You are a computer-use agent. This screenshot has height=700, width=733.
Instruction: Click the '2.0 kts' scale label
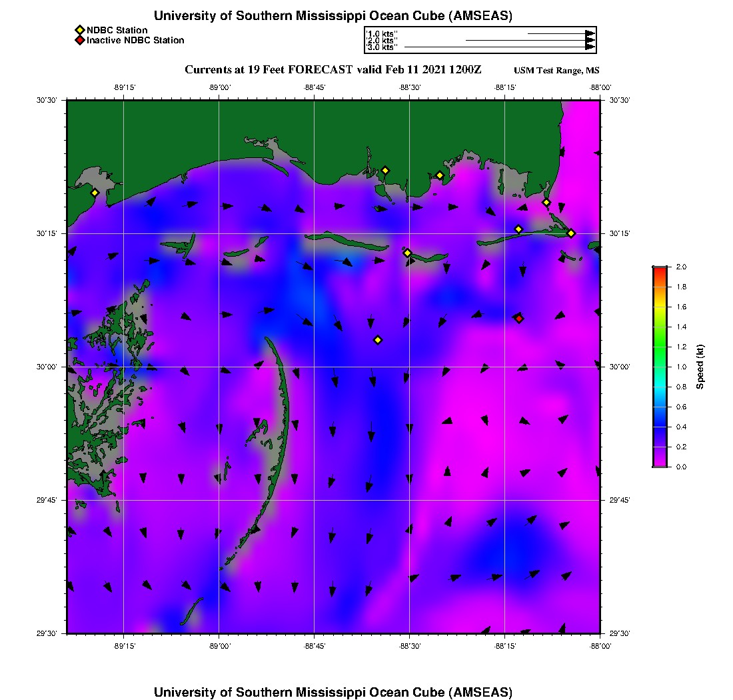[x=381, y=40]
